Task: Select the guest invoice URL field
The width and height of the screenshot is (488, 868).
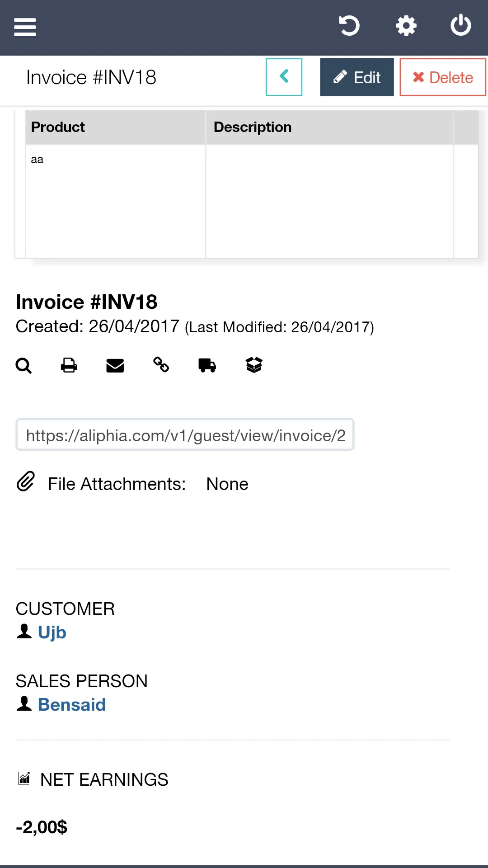Action: (185, 435)
